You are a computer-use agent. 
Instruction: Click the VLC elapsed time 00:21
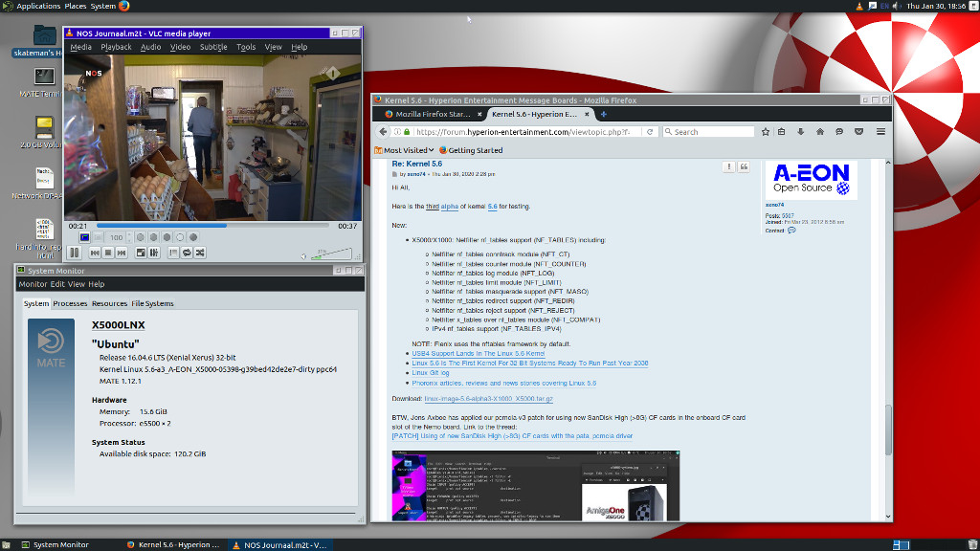click(x=78, y=226)
